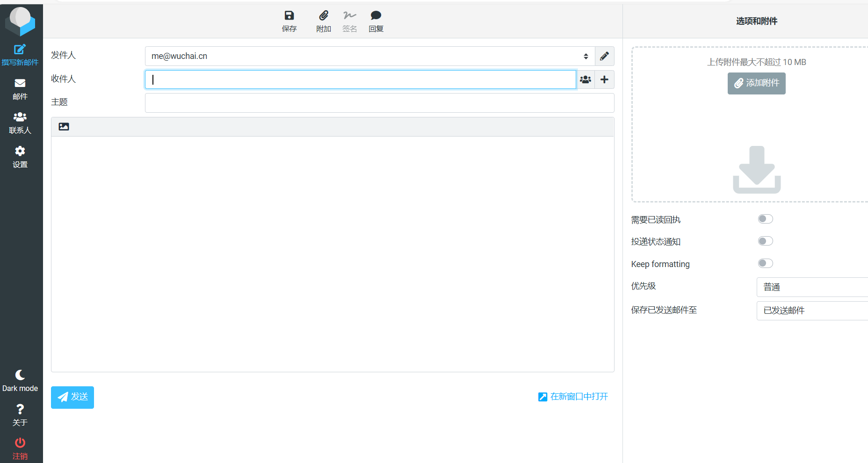Switch to Dark mode
This screenshot has height=463, width=868.
pos(20,381)
